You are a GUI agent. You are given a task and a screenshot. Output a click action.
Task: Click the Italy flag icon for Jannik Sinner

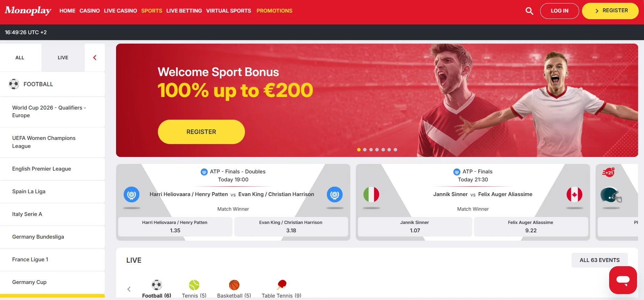point(371,195)
